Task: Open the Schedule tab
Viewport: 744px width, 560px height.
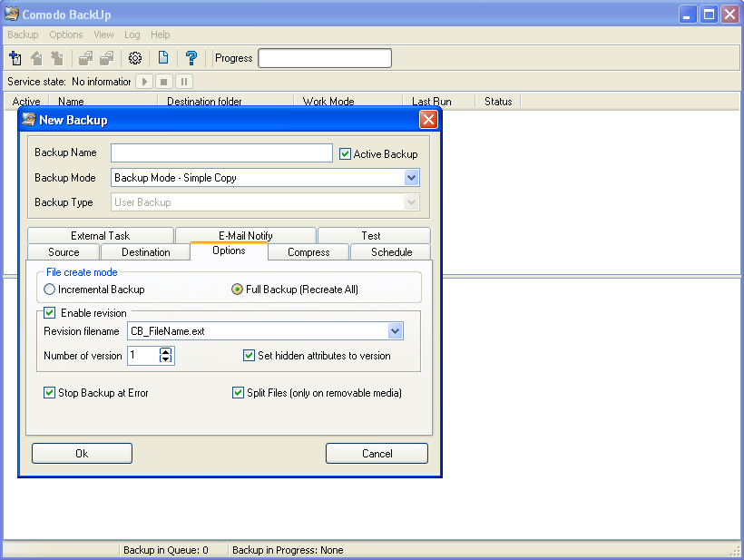Action: point(391,252)
